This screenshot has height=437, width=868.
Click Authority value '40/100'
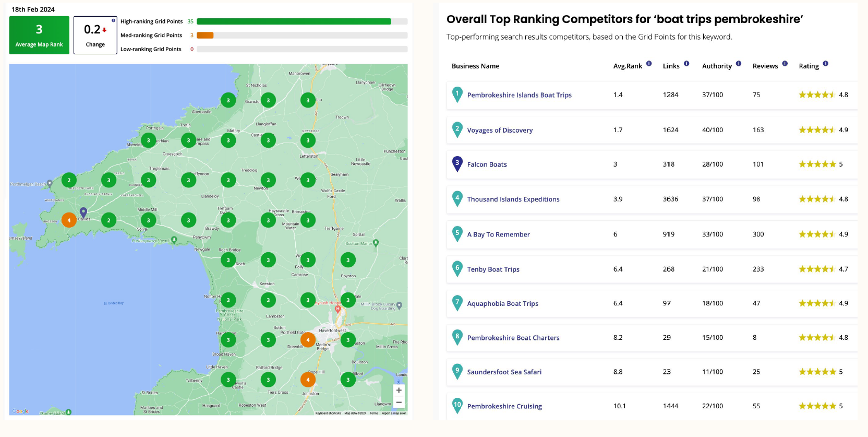point(713,129)
